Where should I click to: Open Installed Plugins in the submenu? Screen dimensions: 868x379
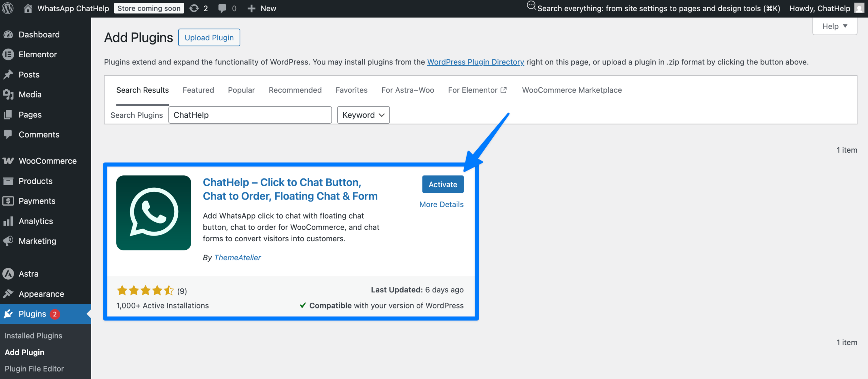tap(33, 336)
